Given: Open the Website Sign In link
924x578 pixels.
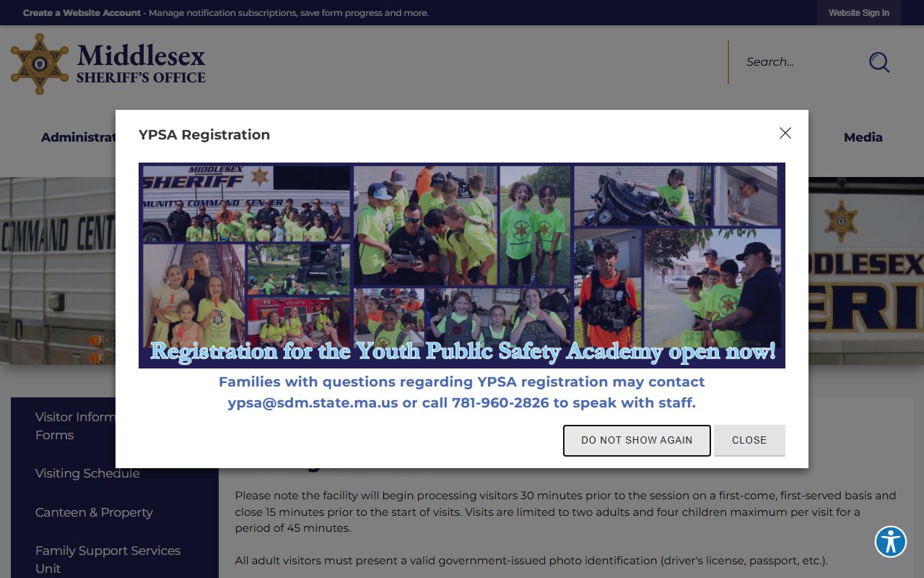Looking at the screenshot, I should click(858, 13).
